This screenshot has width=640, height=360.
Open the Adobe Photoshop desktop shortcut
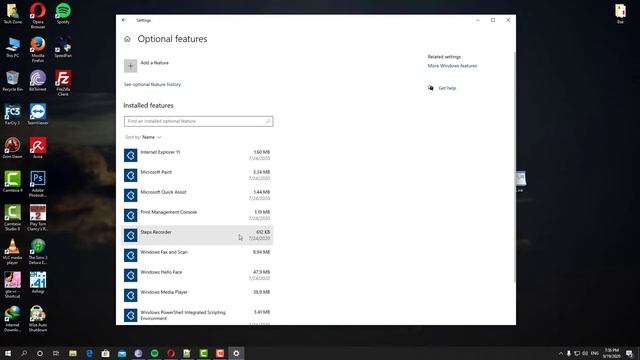[38, 184]
